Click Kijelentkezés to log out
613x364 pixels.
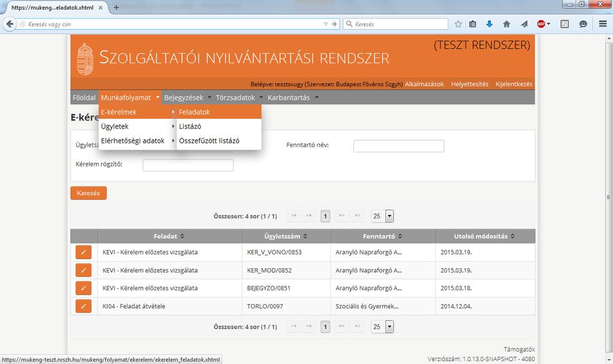pyautogui.click(x=514, y=84)
